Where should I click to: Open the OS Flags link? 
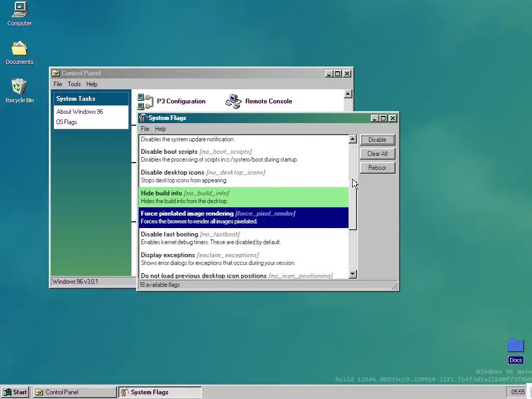click(x=66, y=122)
